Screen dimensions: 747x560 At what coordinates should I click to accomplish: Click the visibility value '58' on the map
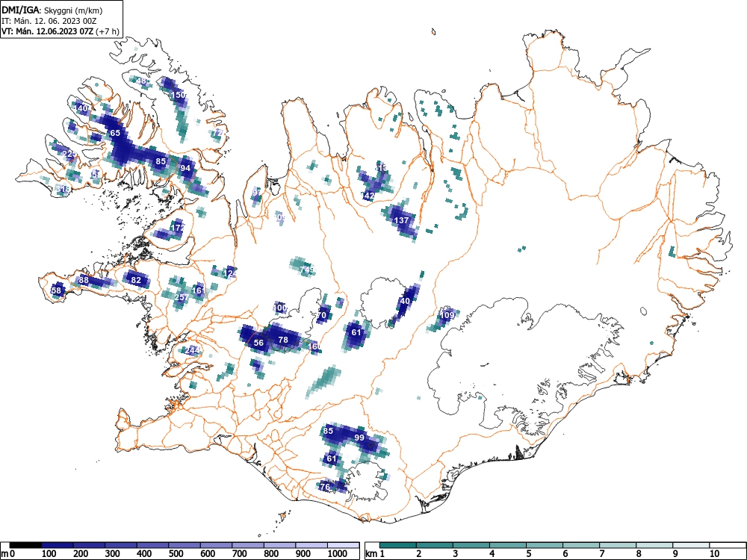click(x=57, y=290)
